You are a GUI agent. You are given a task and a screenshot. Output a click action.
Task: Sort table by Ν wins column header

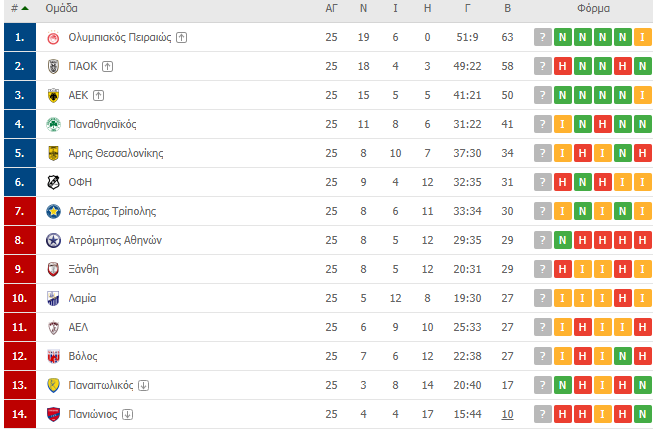[363, 8]
